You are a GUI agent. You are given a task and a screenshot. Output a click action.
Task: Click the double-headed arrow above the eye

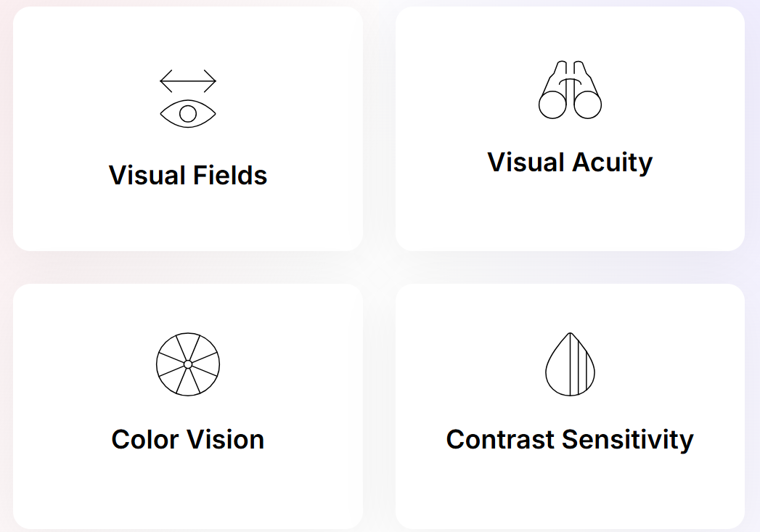pos(188,81)
